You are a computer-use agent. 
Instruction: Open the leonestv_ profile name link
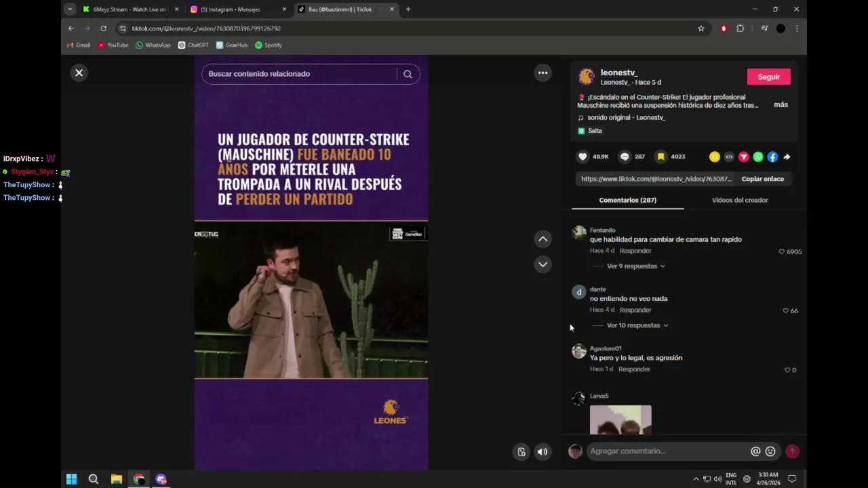tap(619, 73)
